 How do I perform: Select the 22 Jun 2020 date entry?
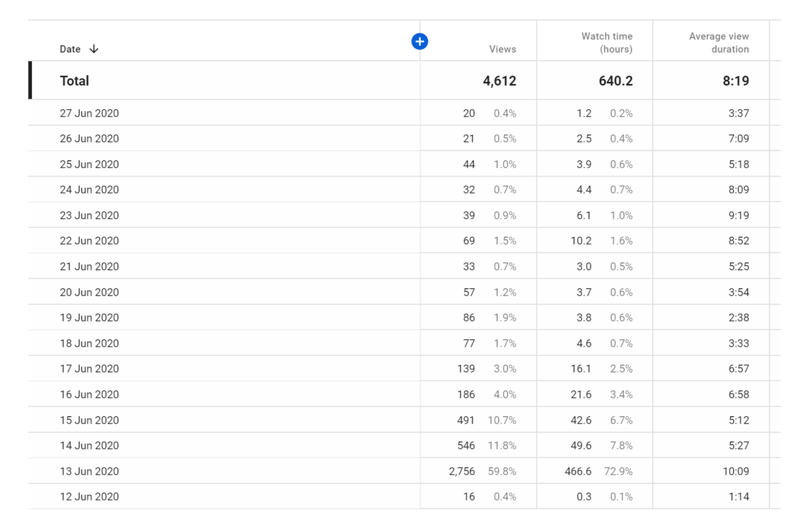(89, 241)
